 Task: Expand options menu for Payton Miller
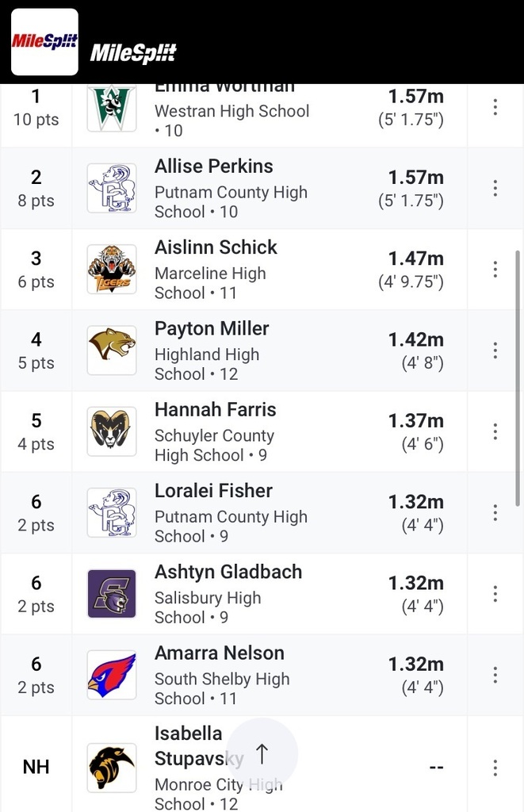[495, 350]
